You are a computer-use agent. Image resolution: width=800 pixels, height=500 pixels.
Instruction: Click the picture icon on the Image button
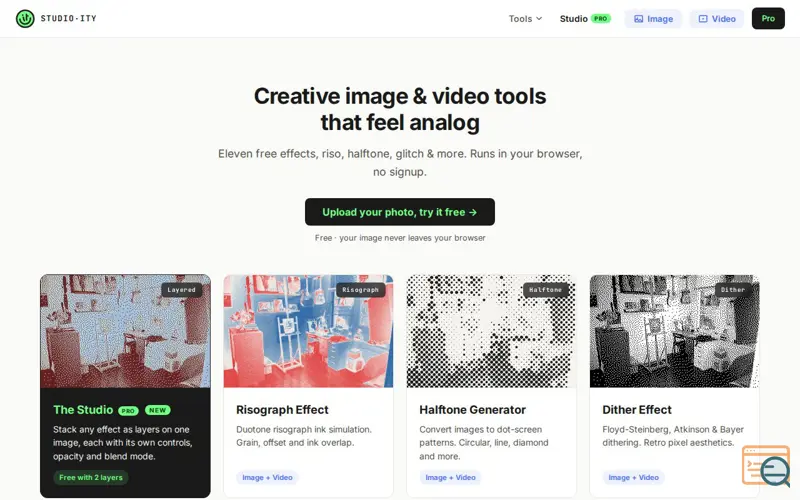(638, 19)
